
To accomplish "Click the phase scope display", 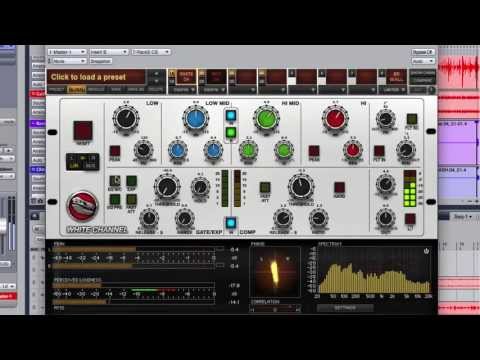I will click(275, 272).
